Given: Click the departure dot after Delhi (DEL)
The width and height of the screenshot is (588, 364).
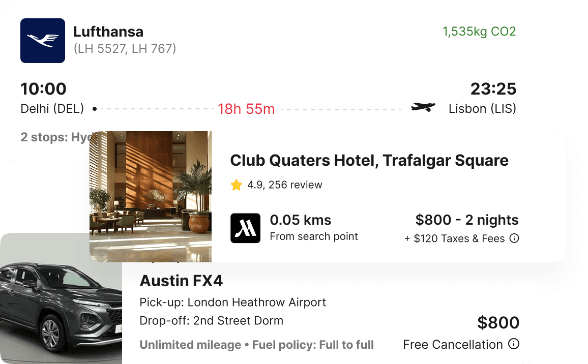Looking at the screenshot, I should pyautogui.click(x=95, y=109).
